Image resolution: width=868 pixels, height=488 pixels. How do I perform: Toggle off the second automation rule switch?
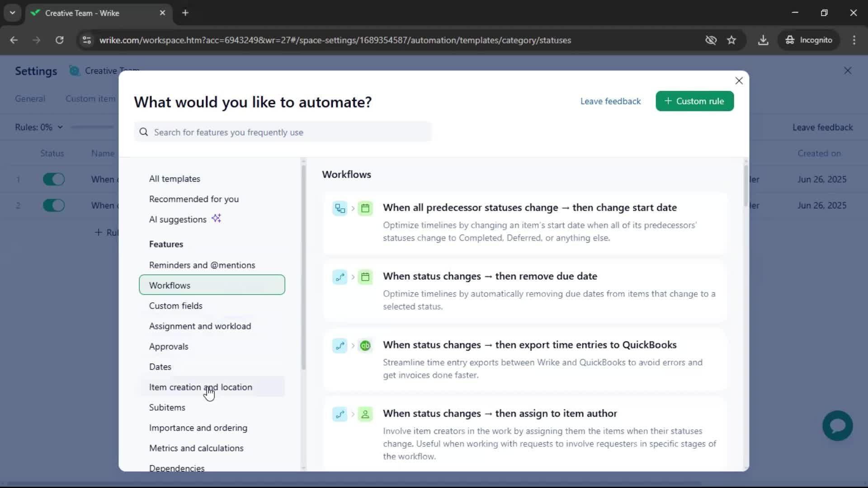(54, 206)
